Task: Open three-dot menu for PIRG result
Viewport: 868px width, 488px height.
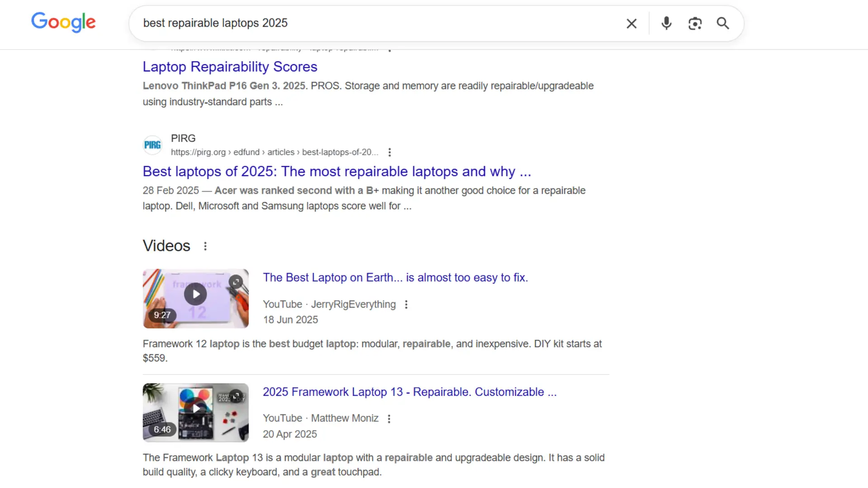Action: 389,152
